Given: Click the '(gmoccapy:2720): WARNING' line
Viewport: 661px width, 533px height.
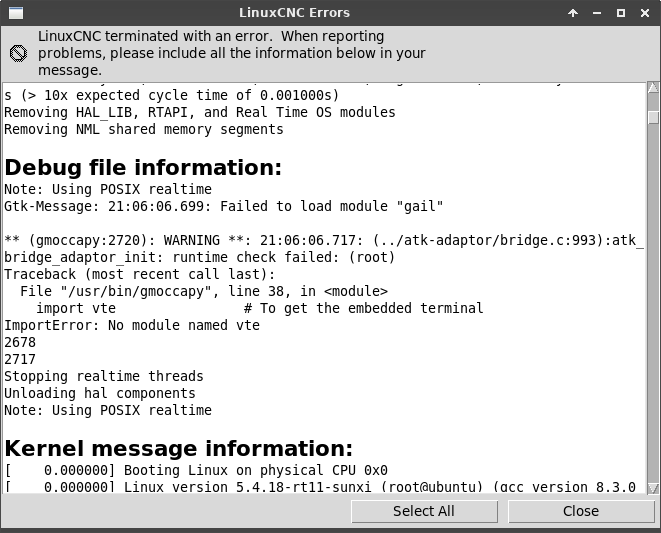Looking at the screenshot, I should [324, 240].
